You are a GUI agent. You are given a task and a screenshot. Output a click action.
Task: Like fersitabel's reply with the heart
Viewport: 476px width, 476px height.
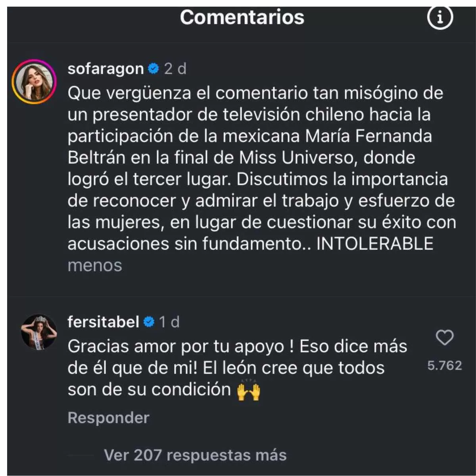444,338
